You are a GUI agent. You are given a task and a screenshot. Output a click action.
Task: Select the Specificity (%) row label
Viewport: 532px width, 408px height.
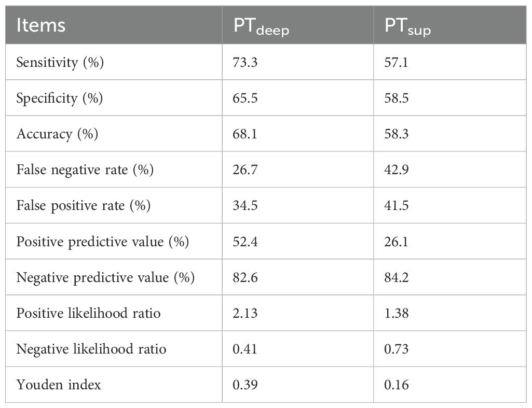pos(60,98)
